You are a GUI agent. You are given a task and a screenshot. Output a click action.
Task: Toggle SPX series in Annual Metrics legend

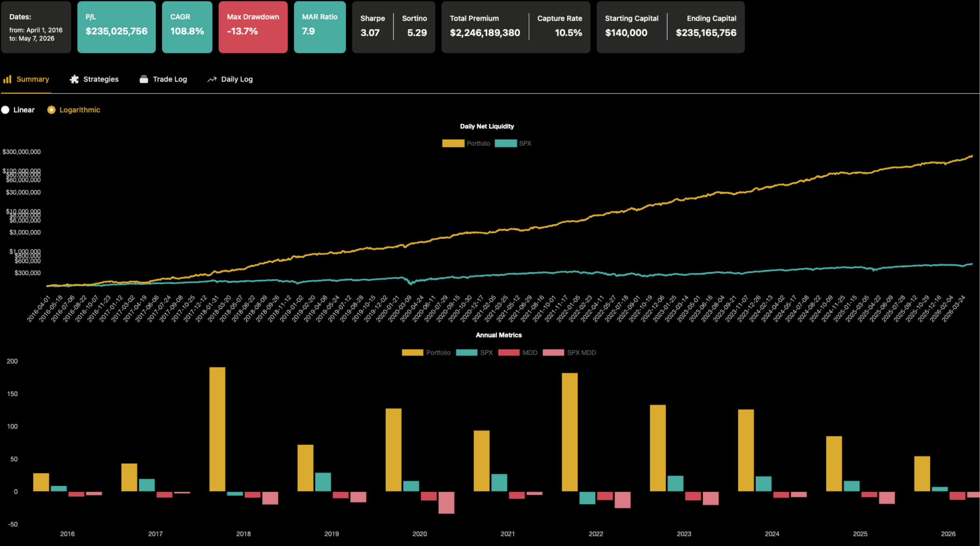coord(474,352)
